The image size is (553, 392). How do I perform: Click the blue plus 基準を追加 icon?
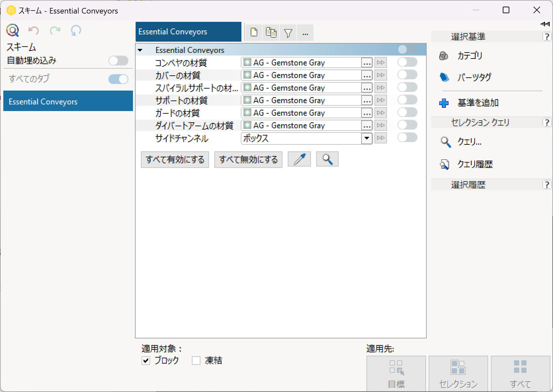pyautogui.click(x=444, y=103)
